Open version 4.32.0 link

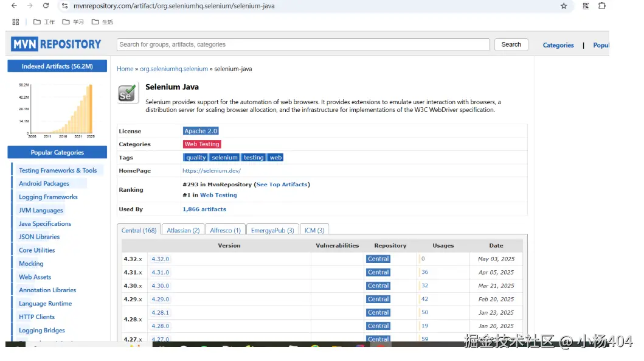[x=160, y=259]
